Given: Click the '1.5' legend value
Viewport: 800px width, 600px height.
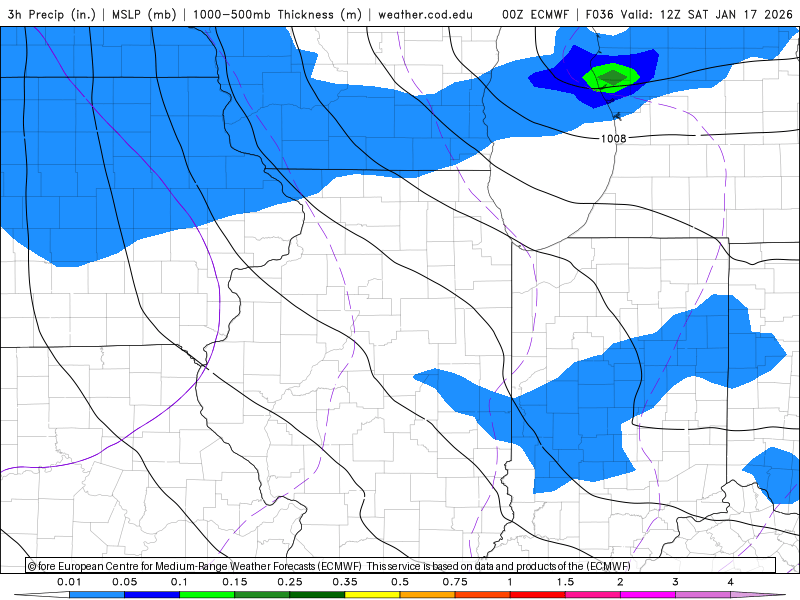Looking at the screenshot, I should 565,582.
